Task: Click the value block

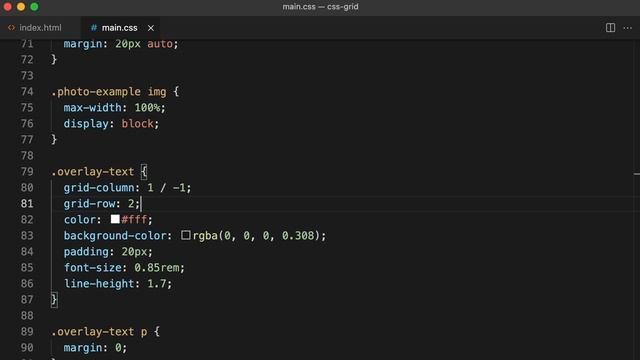Action: coord(138,124)
